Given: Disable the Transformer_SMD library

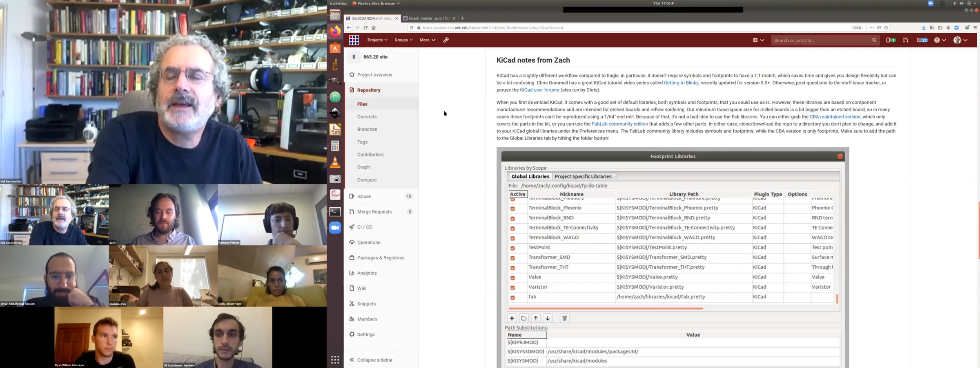Looking at the screenshot, I should (x=512, y=258).
